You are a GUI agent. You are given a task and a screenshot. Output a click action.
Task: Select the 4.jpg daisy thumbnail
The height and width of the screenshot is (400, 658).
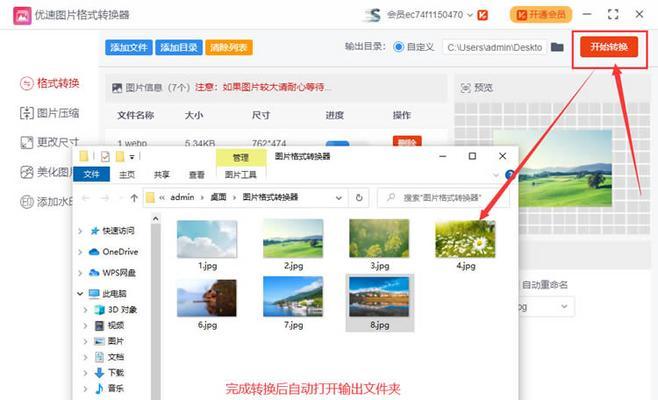click(464, 240)
